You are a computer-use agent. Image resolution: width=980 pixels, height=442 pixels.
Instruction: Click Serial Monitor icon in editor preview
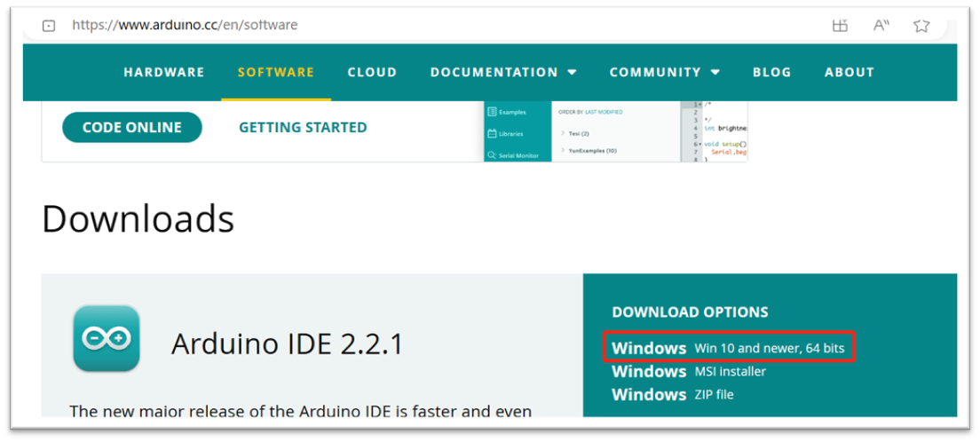coord(492,155)
